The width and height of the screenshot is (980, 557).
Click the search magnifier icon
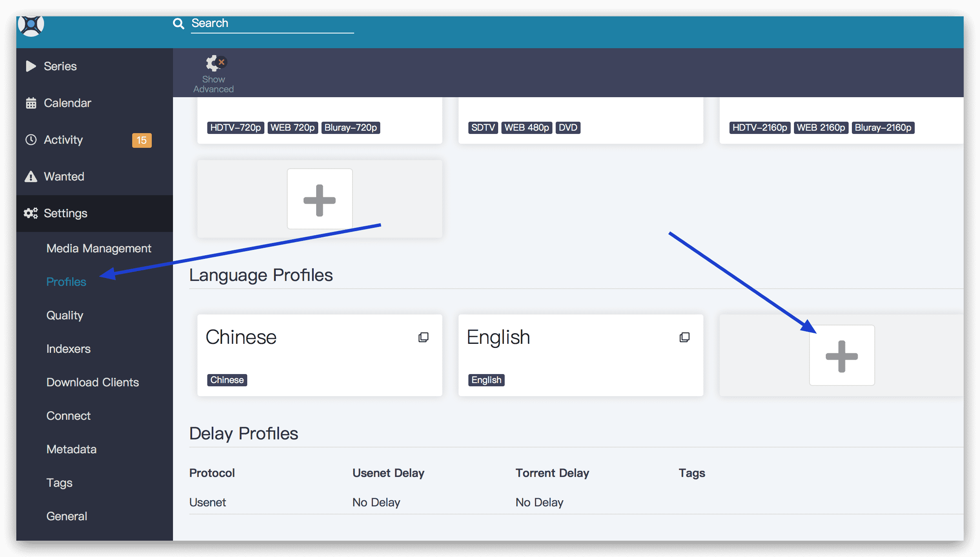click(x=178, y=24)
